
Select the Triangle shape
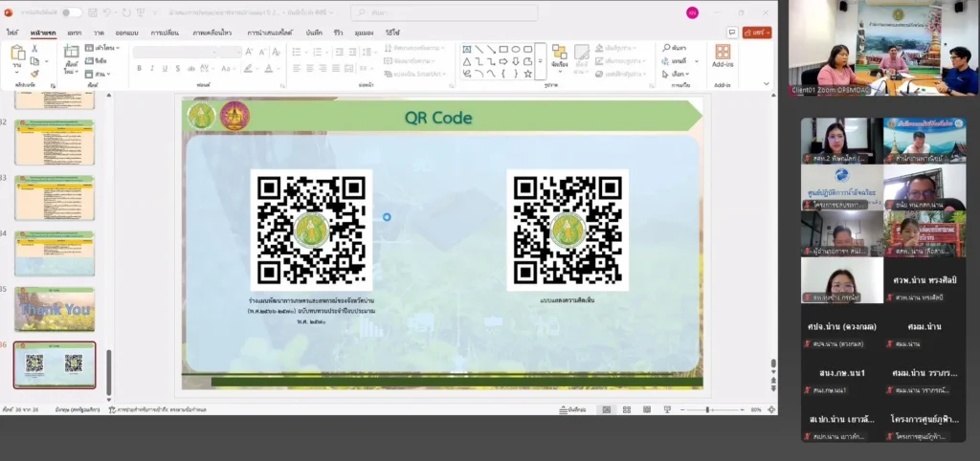(x=466, y=61)
